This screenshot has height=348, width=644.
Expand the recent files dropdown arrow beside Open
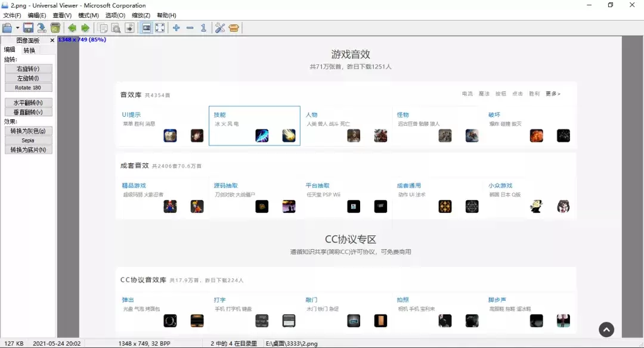(17, 28)
